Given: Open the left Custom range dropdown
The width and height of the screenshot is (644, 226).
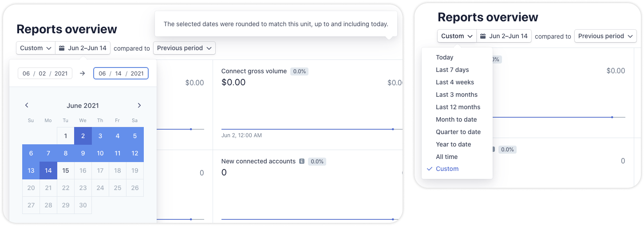Looking at the screenshot, I should pyautogui.click(x=36, y=48).
